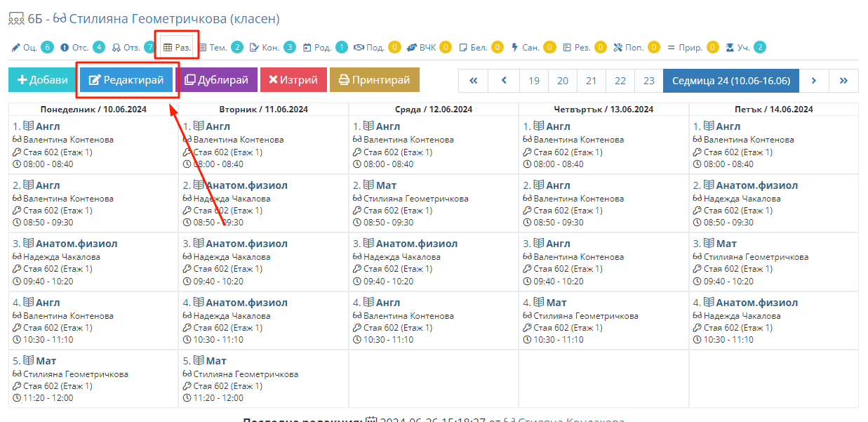Image resolution: width=868 pixels, height=422 pixels.
Task: Select week 21 in pagination
Action: click(x=592, y=81)
